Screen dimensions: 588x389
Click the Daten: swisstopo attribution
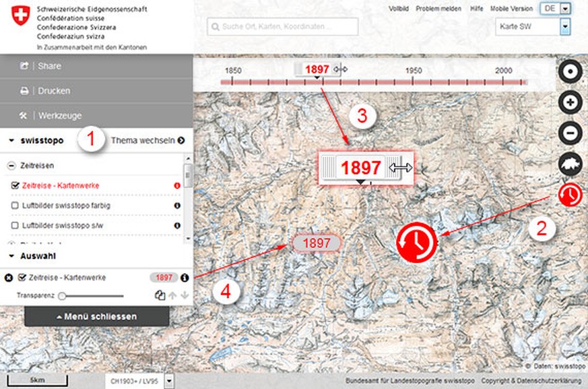point(556,365)
